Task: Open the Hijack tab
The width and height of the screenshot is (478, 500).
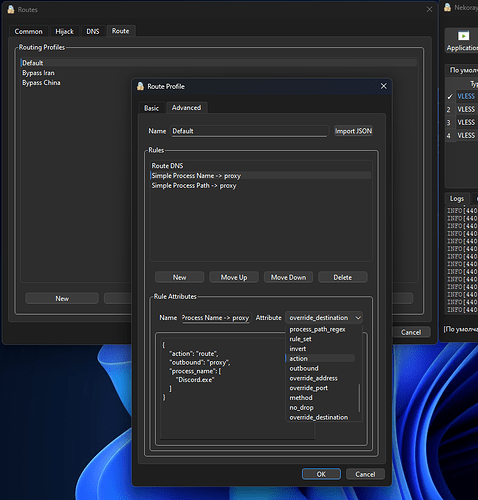Action: tap(64, 31)
